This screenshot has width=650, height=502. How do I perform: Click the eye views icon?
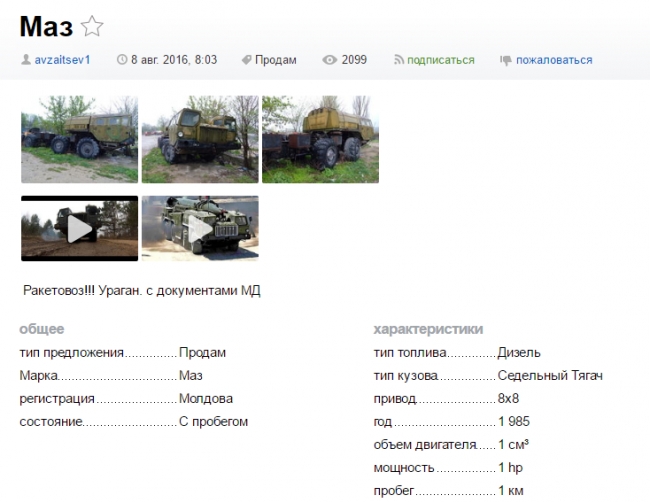click(x=330, y=60)
